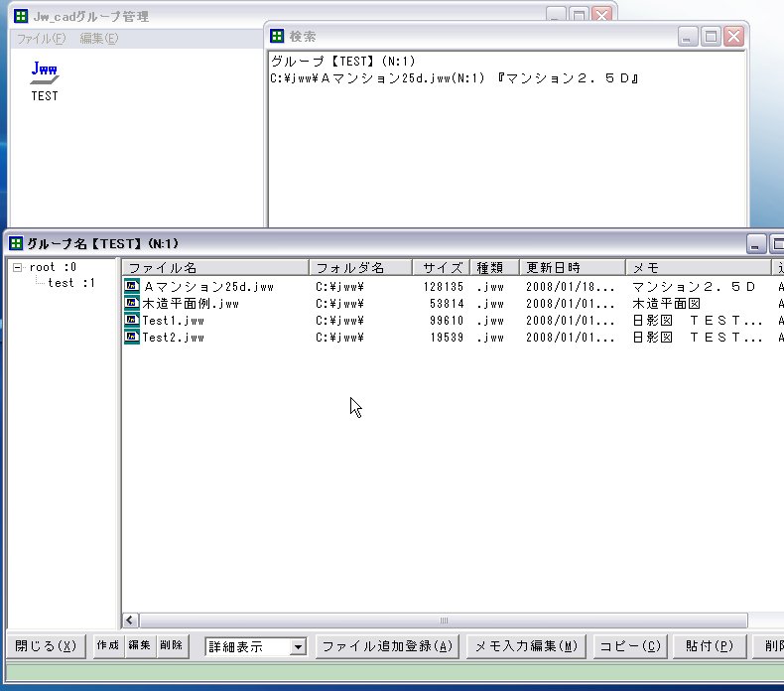Image resolution: width=784 pixels, height=691 pixels.
Task: Click memo マンション２．５Ｄ in file list
Action: (694, 287)
